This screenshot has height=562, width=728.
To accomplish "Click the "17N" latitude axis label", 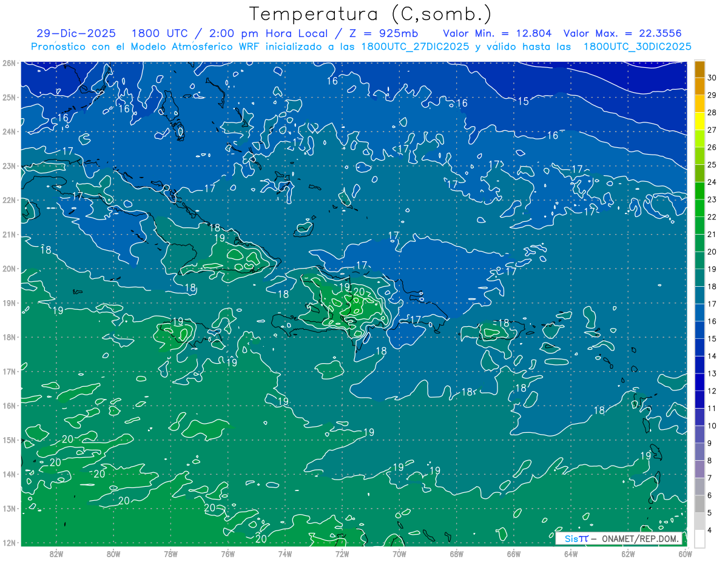I will pos(8,371).
